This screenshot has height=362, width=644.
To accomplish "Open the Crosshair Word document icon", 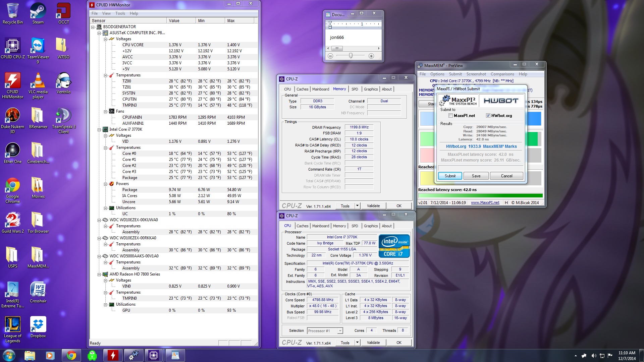I will click(38, 292).
